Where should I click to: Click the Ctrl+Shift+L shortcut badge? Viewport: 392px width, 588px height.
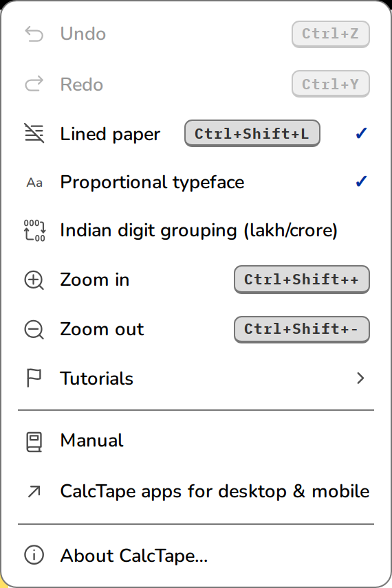pos(252,133)
